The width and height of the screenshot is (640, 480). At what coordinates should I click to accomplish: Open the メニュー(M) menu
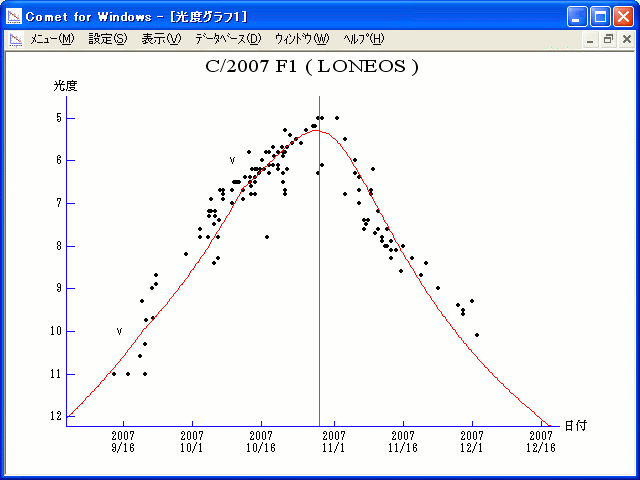click(x=52, y=39)
